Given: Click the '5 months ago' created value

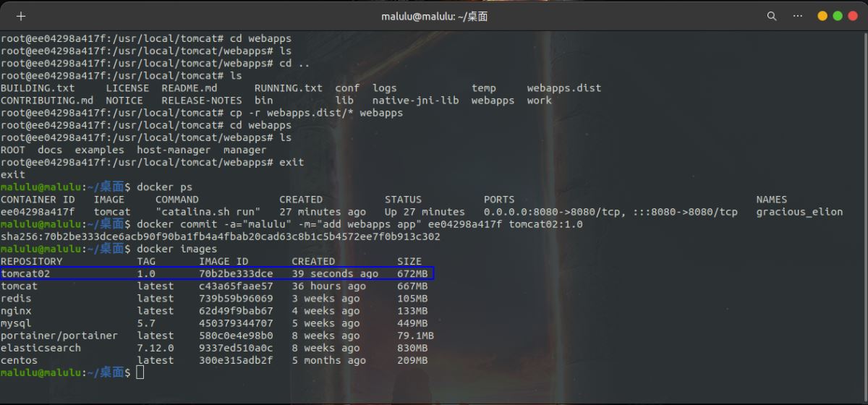Looking at the screenshot, I should (x=328, y=359).
